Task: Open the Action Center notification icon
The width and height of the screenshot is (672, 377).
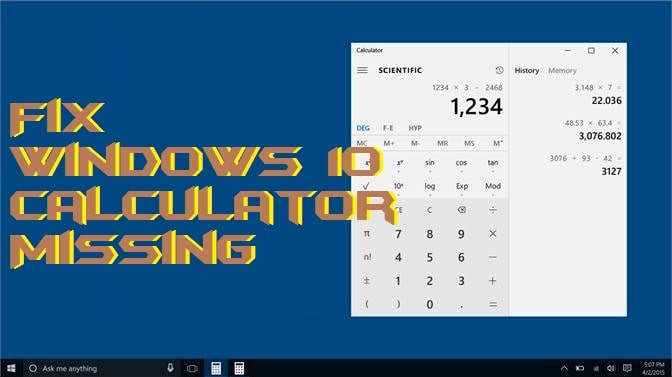Action: click(x=627, y=368)
